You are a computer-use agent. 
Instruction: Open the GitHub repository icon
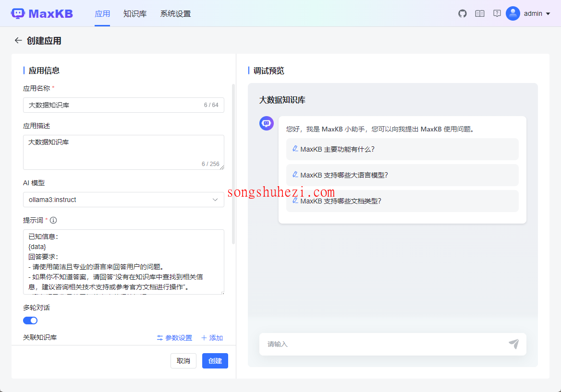click(462, 13)
